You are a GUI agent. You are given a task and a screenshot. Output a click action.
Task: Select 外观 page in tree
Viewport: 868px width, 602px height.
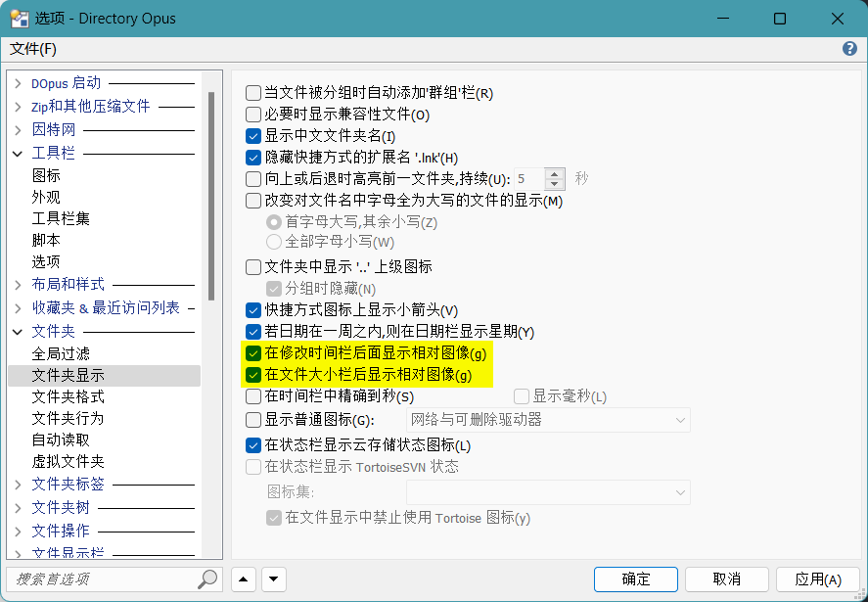[x=46, y=197]
